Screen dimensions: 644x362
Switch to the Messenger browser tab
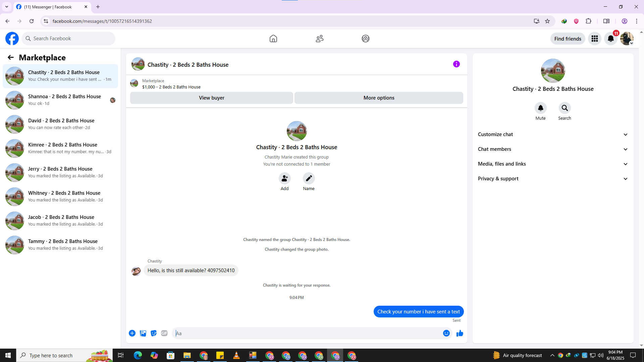click(52, 7)
